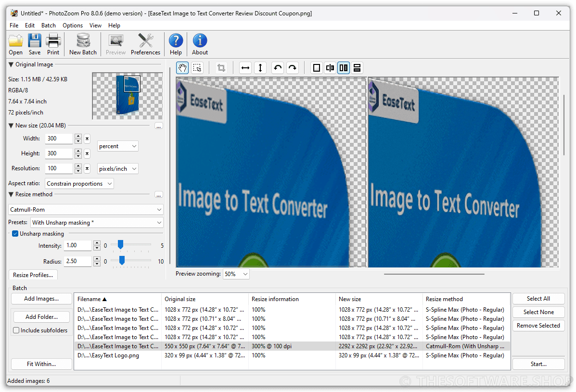The height and width of the screenshot is (392, 576).
Task: Open the percent units dropdown
Action: click(117, 146)
